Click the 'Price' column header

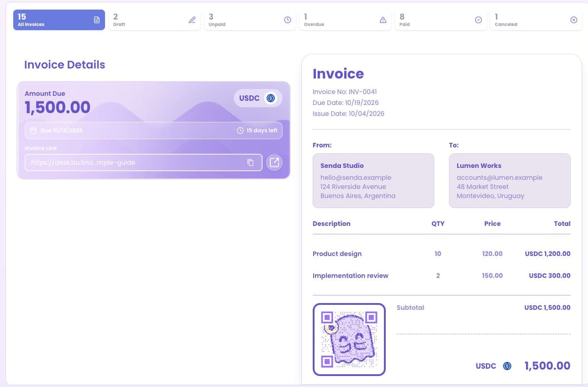[x=493, y=224]
